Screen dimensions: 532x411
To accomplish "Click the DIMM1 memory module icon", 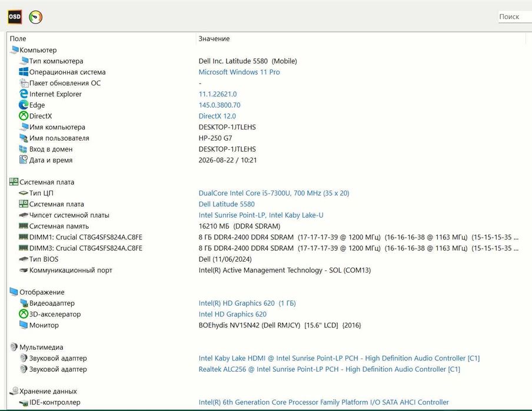I will pos(24,237).
